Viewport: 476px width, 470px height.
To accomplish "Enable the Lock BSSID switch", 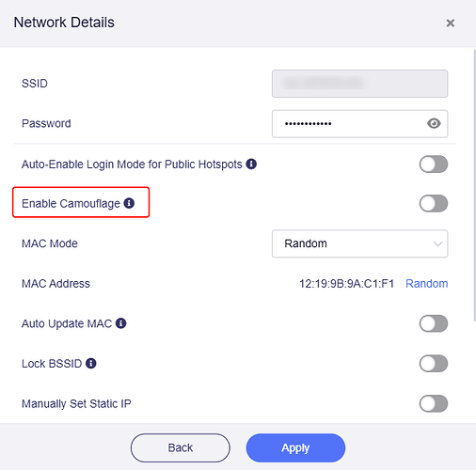I will point(434,364).
